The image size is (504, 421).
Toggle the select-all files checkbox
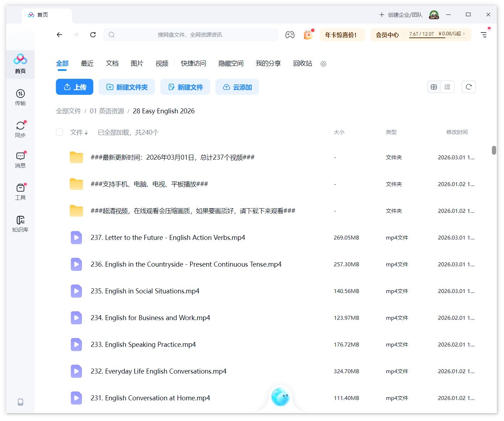[x=59, y=132]
